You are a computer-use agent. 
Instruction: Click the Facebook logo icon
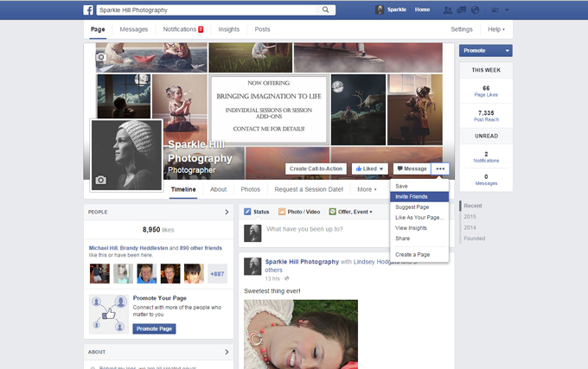pyautogui.click(x=88, y=10)
